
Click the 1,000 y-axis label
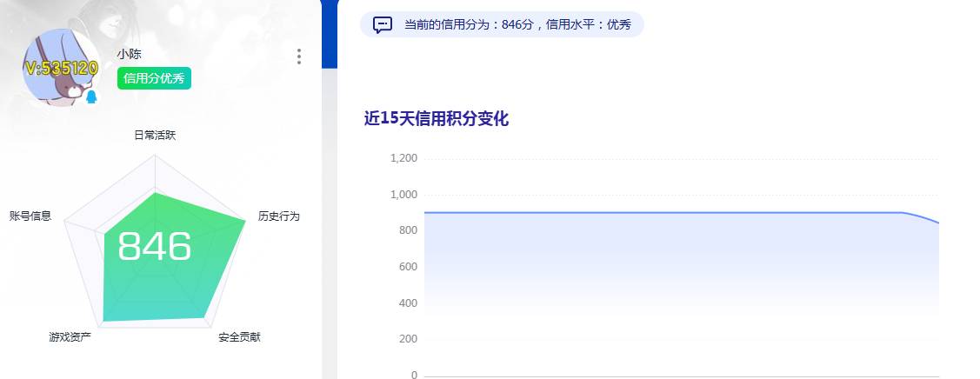click(403, 194)
